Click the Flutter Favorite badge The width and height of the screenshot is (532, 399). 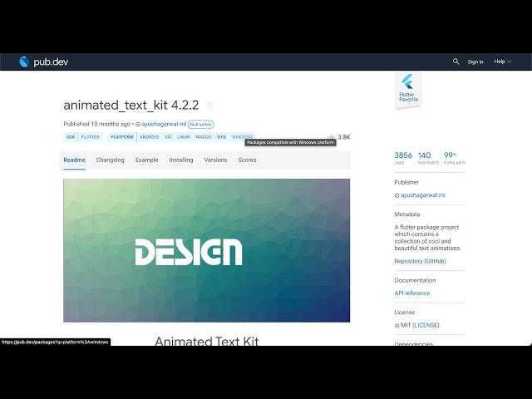[408, 91]
